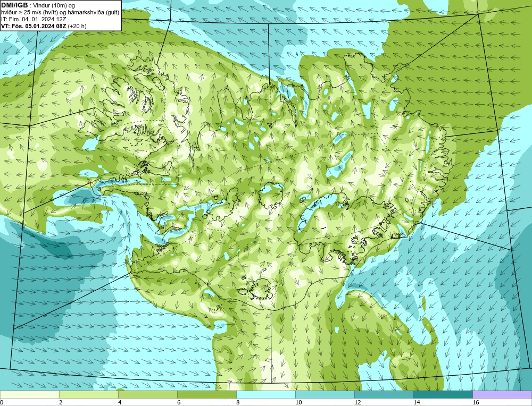Click the purple legend swatch above 16 m/s
This screenshot has width=532, height=406.
[502, 394]
